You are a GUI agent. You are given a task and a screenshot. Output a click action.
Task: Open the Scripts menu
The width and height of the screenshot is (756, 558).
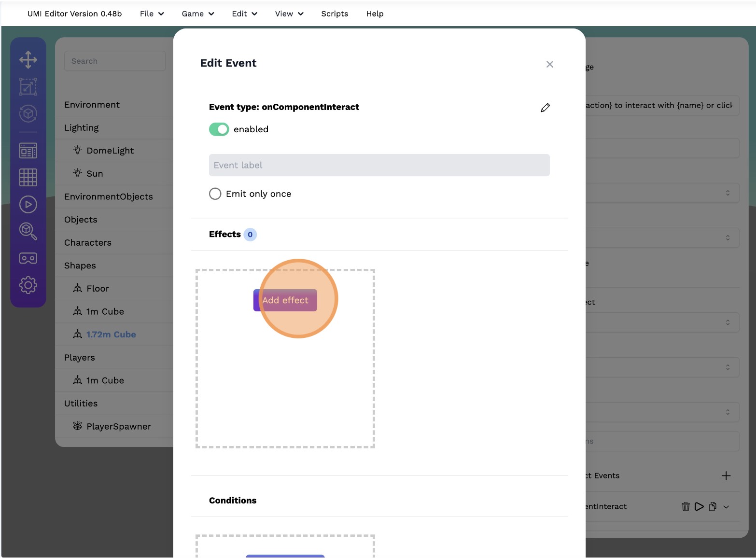[x=335, y=14]
